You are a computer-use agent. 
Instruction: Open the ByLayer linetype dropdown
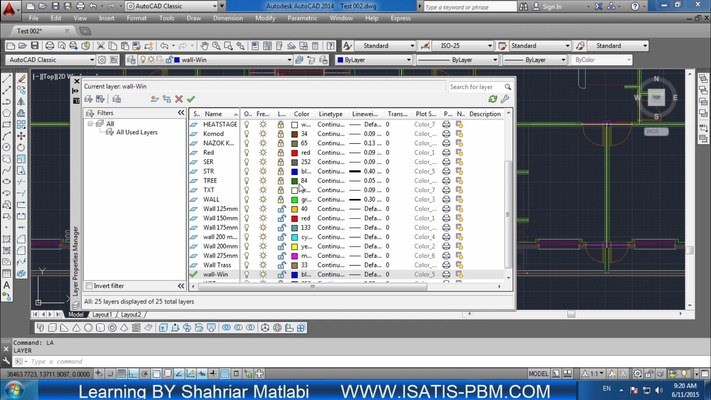click(457, 60)
